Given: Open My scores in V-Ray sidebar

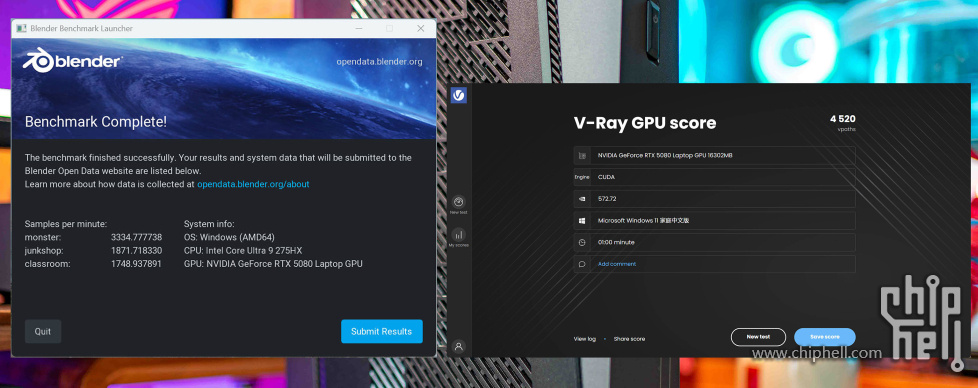Looking at the screenshot, I should point(458,238).
